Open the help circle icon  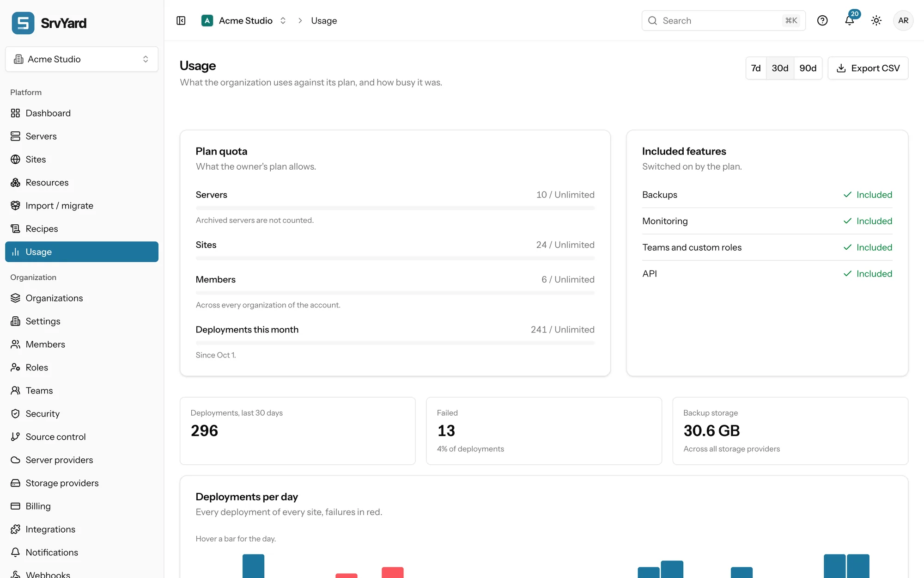822,20
